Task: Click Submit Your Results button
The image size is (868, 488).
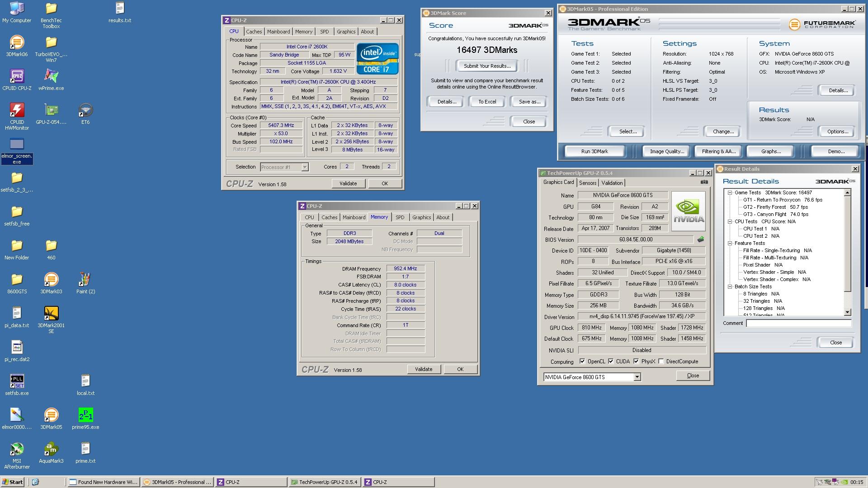Action: click(487, 66)
